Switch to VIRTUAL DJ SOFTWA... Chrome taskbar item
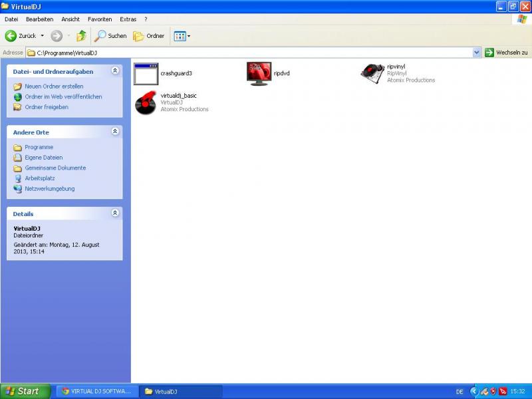The image size is (532, 399). click(97, 391)
